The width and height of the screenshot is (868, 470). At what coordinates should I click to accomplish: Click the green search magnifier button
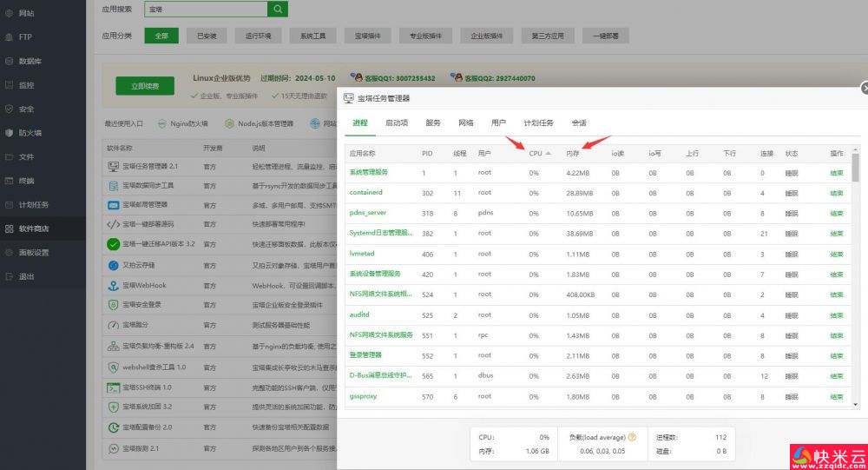[x=278, y=9]
